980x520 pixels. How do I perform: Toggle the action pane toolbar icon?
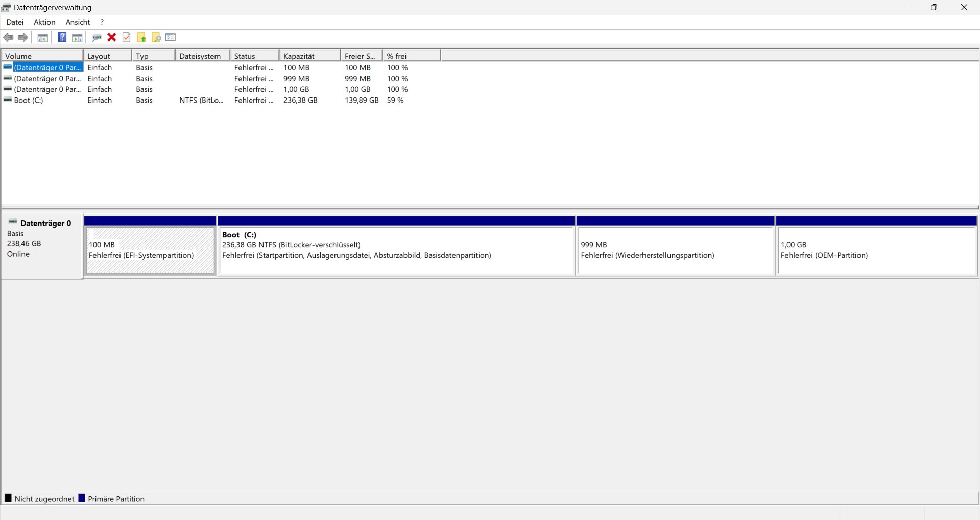point(77,37)
